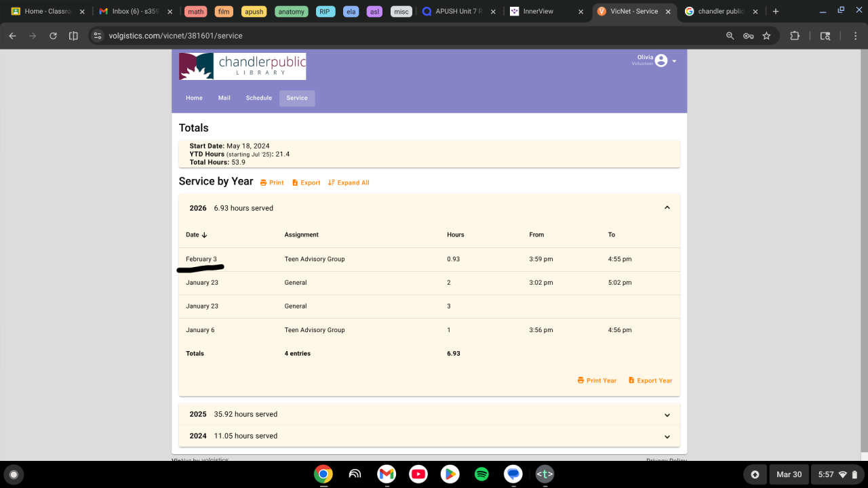Click the Print Year button

pos(597,380)
